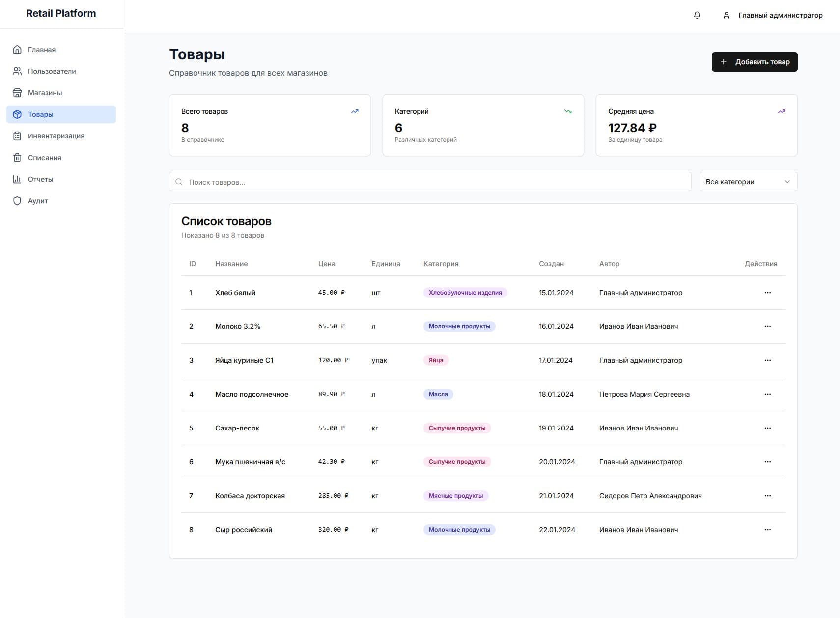Expand actions menu for Сыр российский

coord(767,530)
